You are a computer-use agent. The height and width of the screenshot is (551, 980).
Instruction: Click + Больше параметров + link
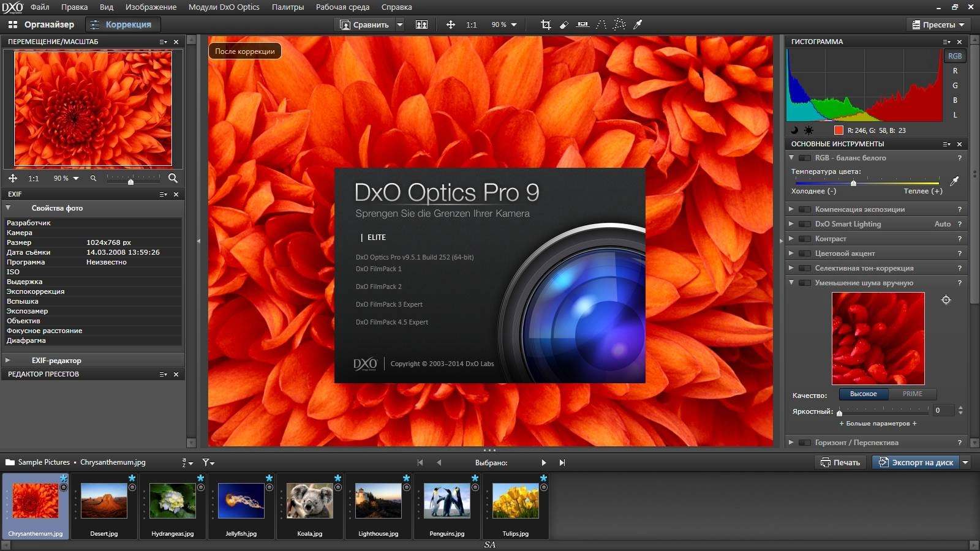point(878,424)
